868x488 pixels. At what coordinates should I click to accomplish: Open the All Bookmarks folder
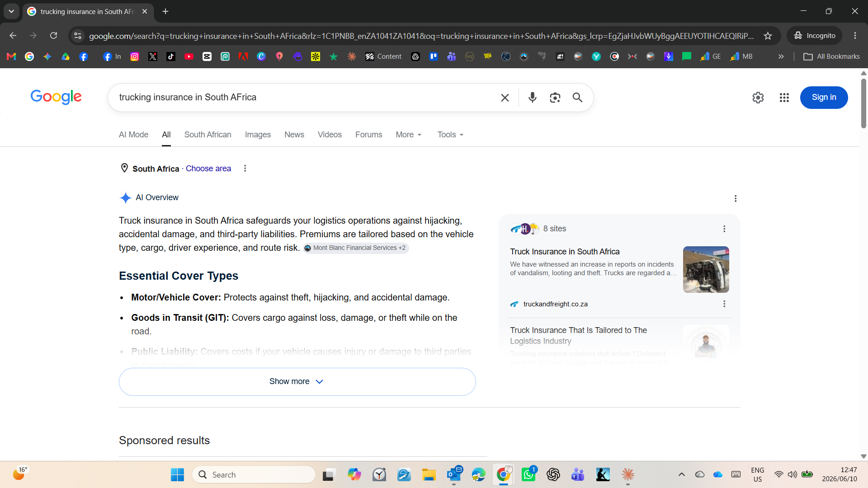coord(831,56)
